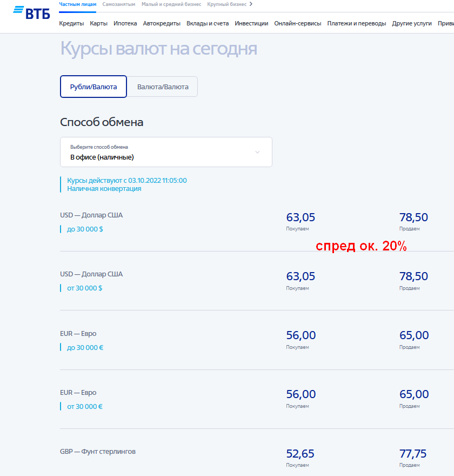Open the Кредиты menu
This screenshot has height=476, width=454.
(71, 23)
